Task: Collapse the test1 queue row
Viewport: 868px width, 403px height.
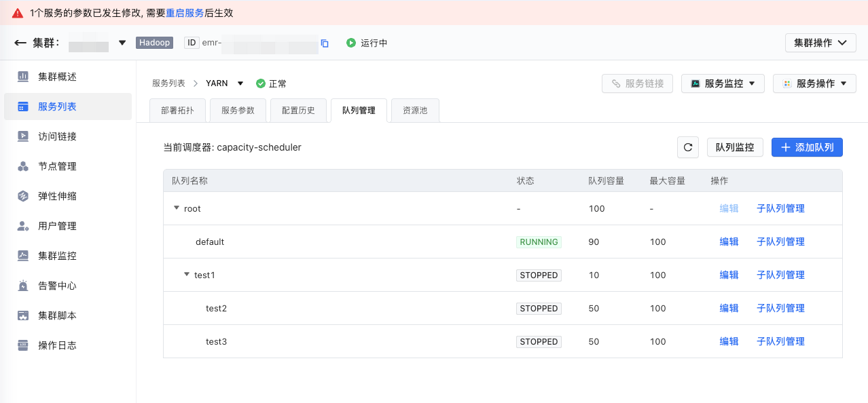Action: coord(187,275)
